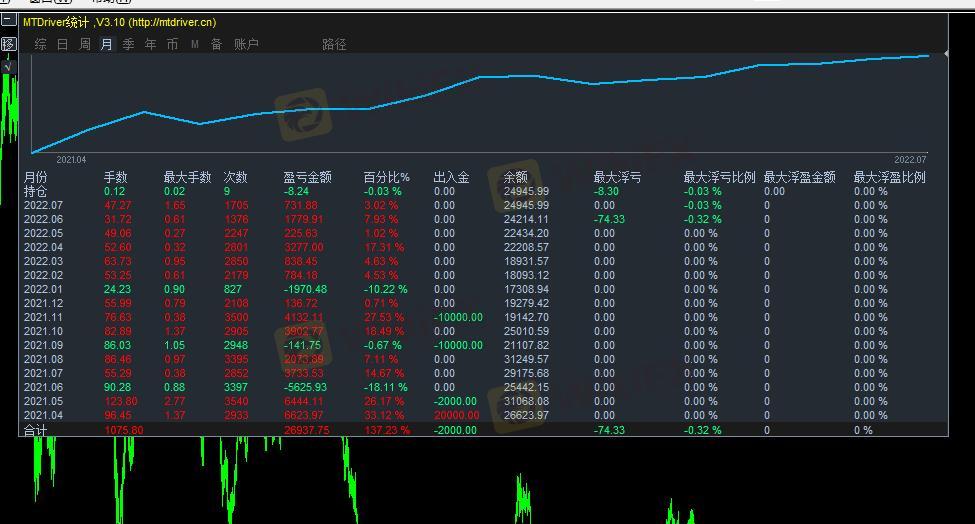
Task: Switch to 综 summary statistics tab
Action: [x=40, y=44]
